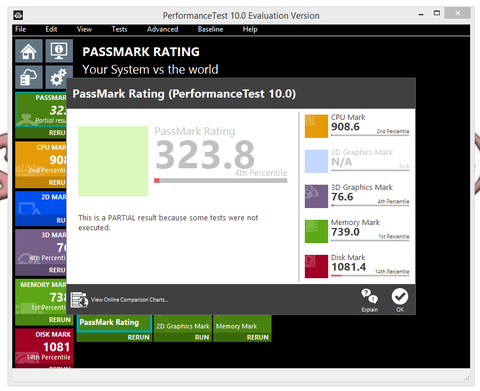
Task: Click the Memory Mark percentile bar
Action: pos(370,241)
